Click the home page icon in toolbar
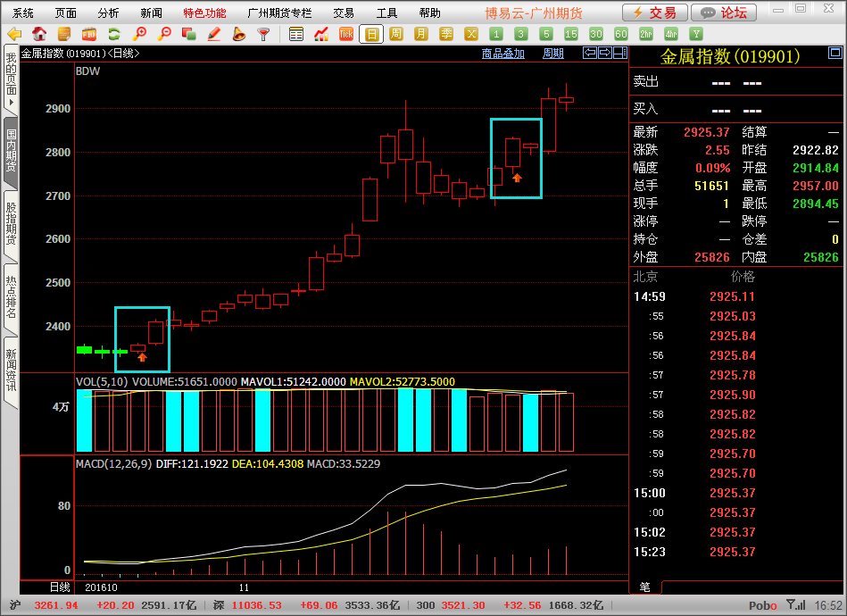 pos(39,35)
